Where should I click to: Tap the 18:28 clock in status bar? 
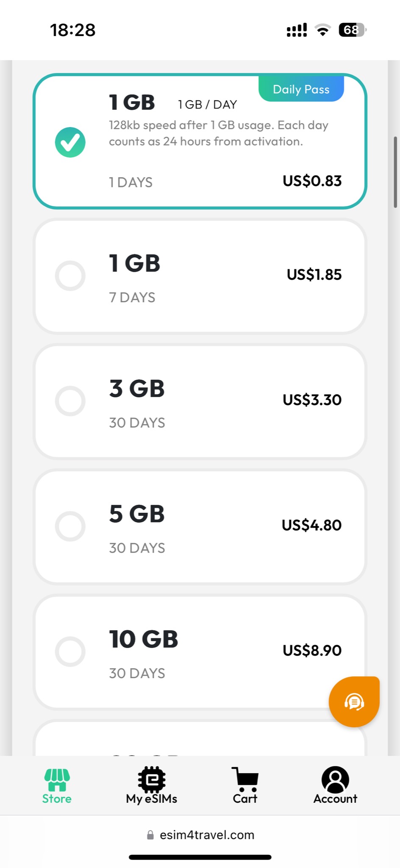73,30
